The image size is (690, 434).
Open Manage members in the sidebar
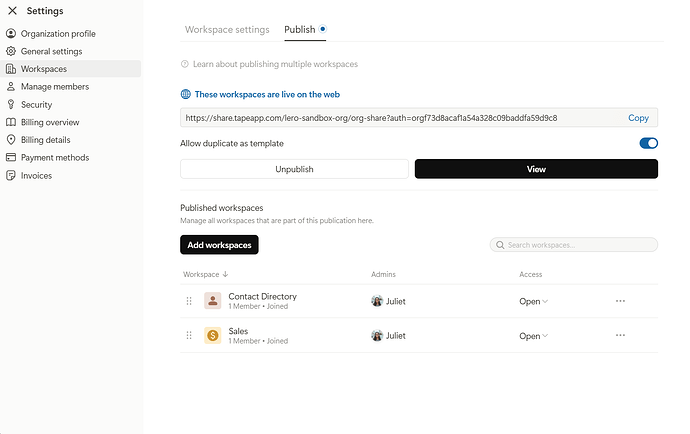[x=55, y=87]
